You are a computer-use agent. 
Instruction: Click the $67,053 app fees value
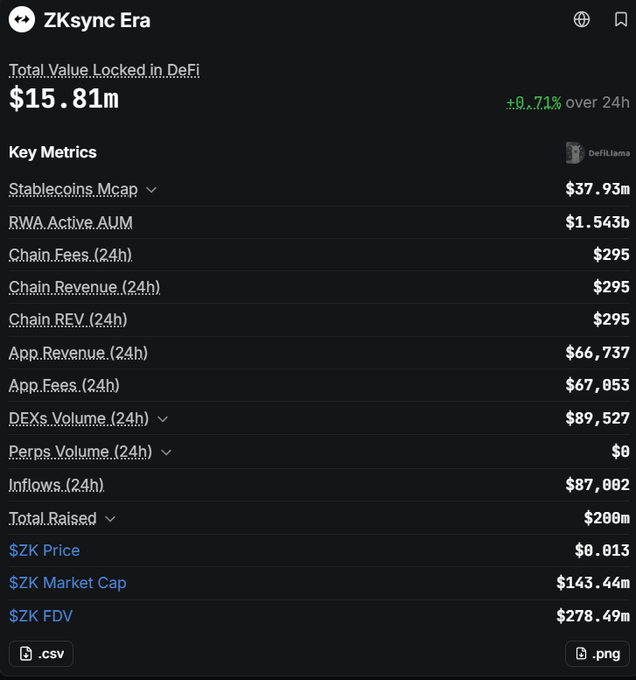[597, 385]
